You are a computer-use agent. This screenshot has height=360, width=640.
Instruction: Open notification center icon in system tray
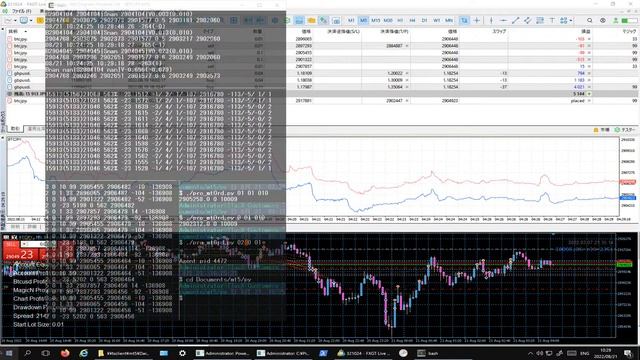pos(629,353)
